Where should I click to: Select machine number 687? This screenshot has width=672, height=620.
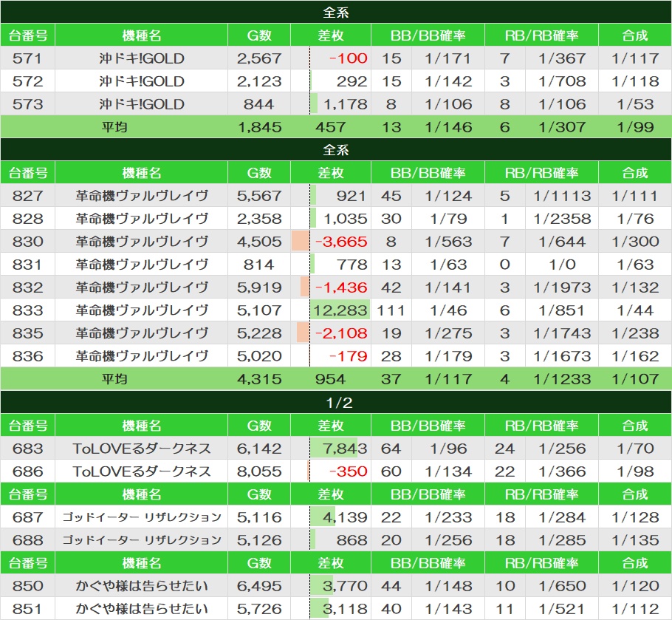(27, 517)
